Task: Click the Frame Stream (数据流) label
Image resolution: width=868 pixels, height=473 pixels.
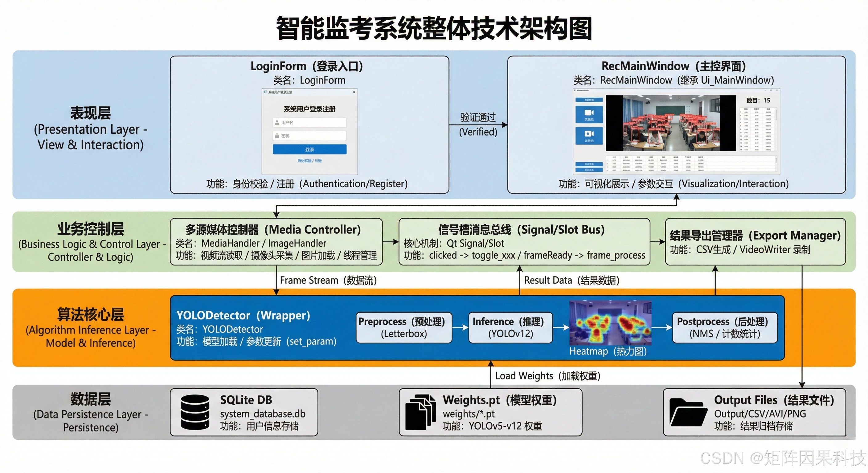Action: 328,280
